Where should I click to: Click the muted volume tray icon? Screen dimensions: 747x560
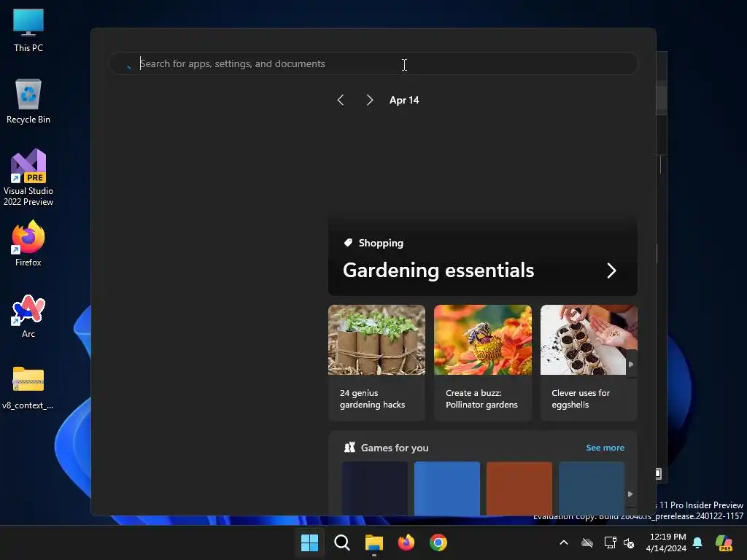click(x=629, y=542)
